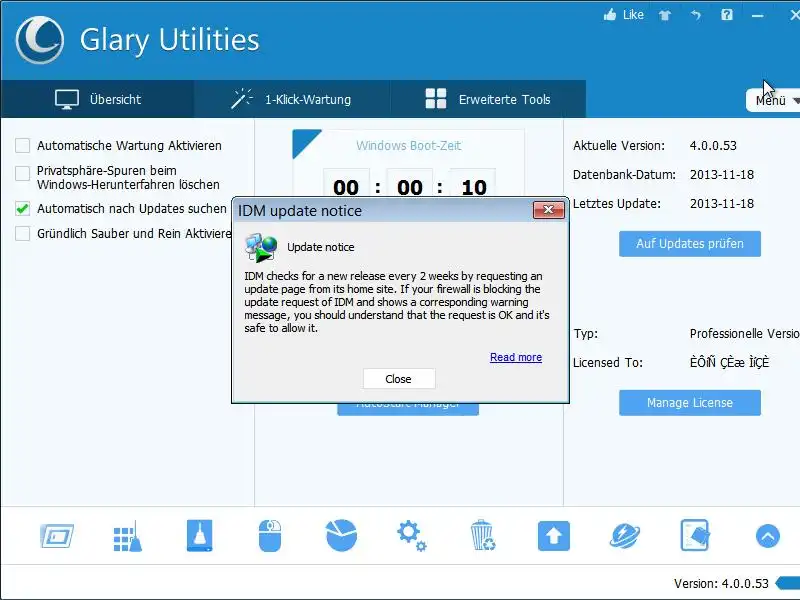Click the Licensed To label
The height and width of the screenshot is (600, 800).
608,363
